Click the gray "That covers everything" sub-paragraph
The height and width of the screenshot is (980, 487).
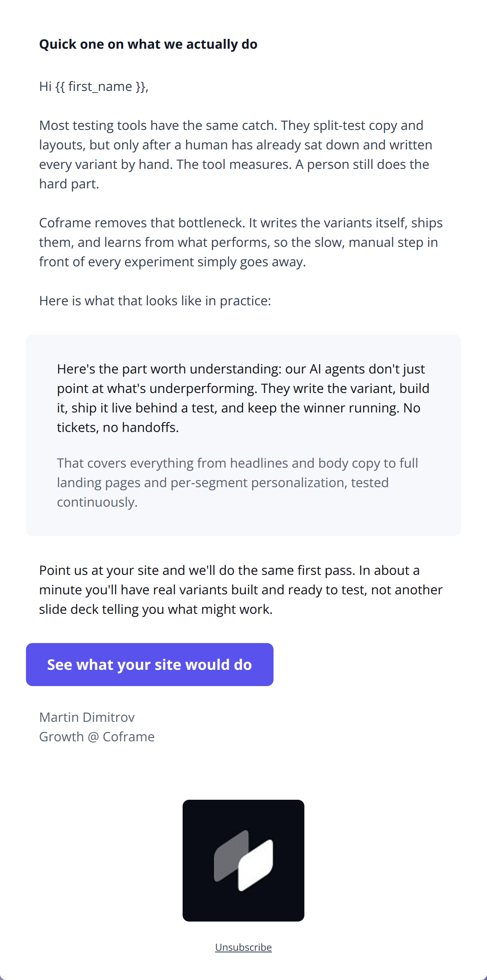pos(237,483)
